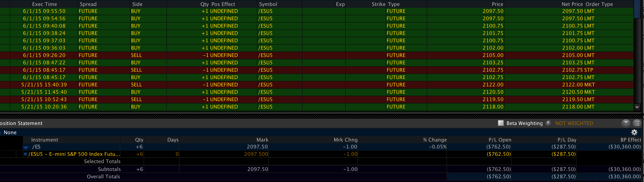Click the NOT WEIGHTED label

point(574,123)
